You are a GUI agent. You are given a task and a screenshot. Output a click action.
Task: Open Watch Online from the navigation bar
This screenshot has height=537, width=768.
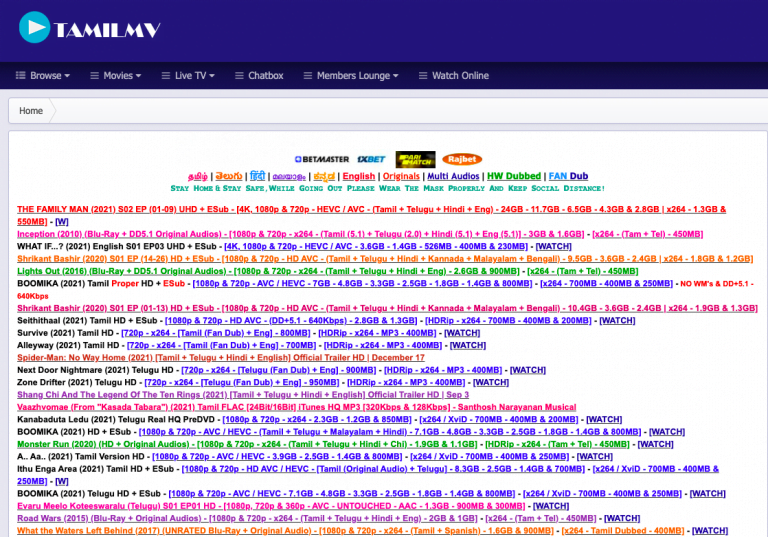[x=454, y=75]
